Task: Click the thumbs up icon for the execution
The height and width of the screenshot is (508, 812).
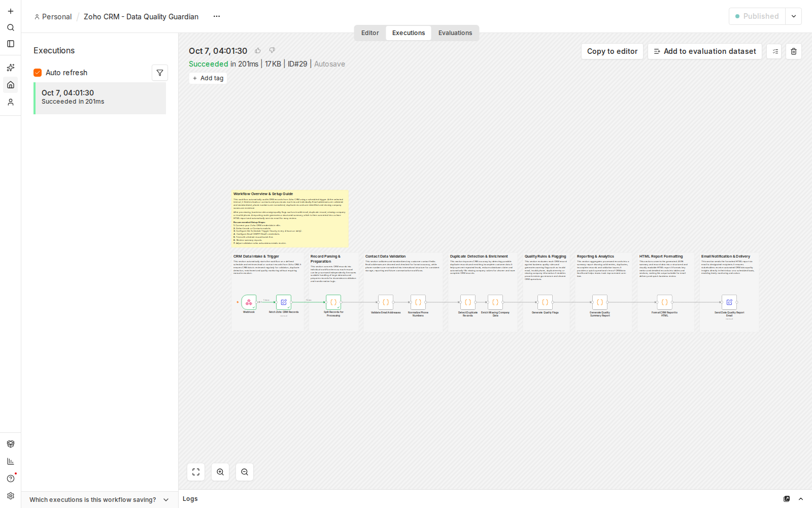Action: point(258,50)
